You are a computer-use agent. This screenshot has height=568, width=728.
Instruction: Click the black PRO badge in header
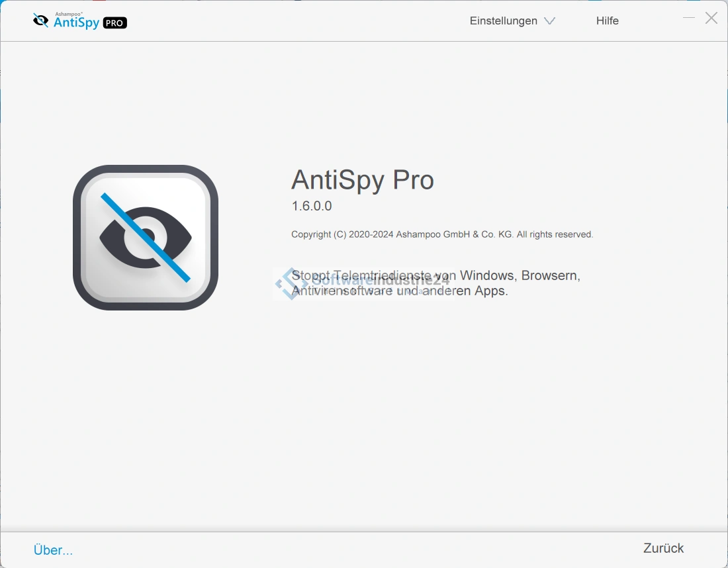click(x=114, y=23)
